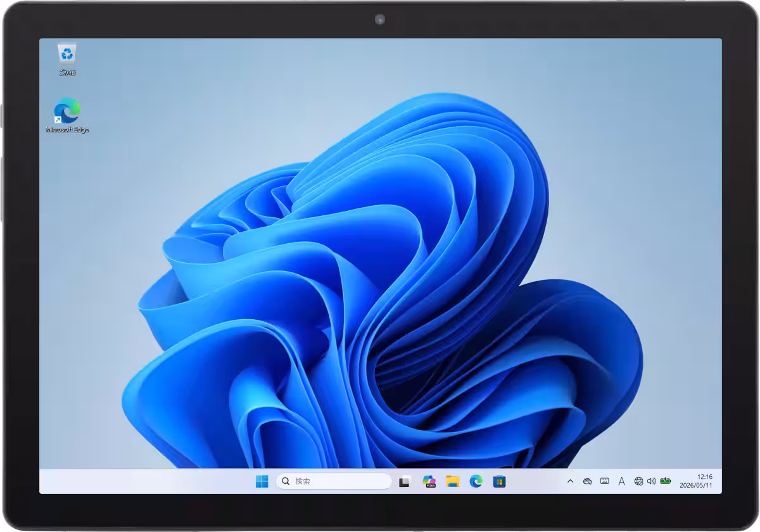
Task: Open File Explorer from the taskbar
Action: pos(452,481)
